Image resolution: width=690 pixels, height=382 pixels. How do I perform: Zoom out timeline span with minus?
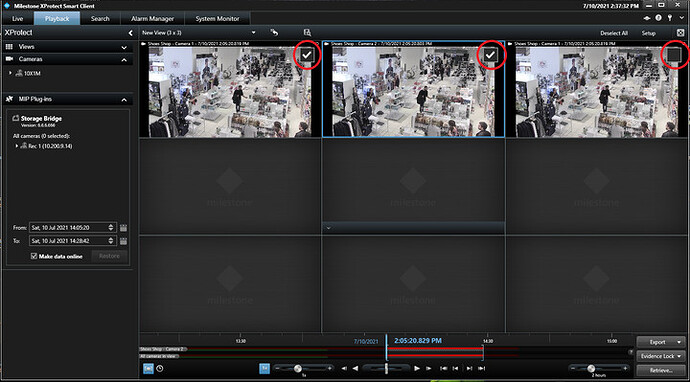tap(573, 368)
